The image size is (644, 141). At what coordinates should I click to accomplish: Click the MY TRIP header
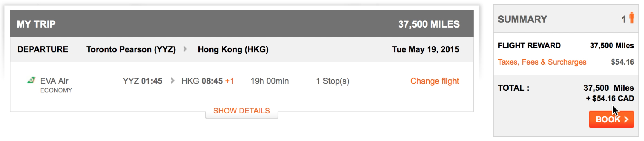point(36,24)
